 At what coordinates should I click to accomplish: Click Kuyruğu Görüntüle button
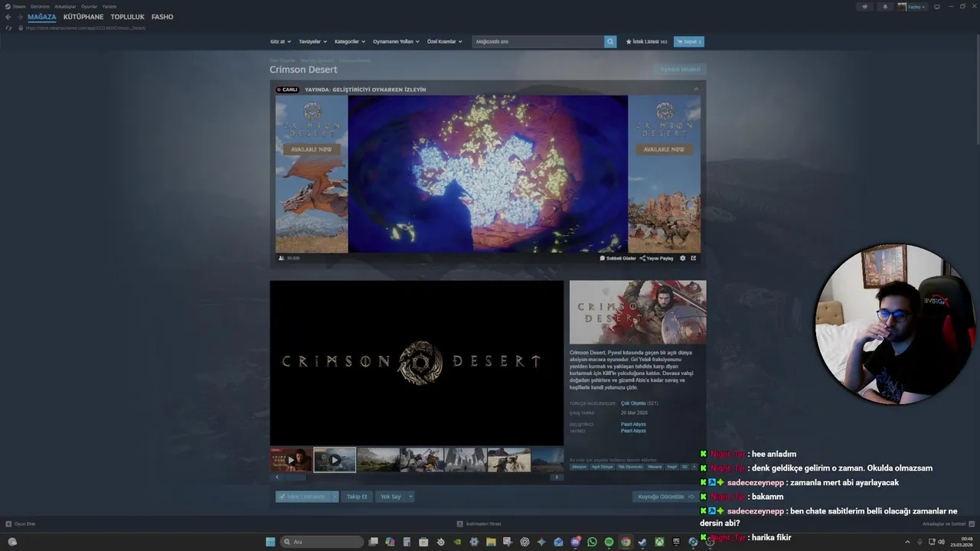[x=665, y=497]
